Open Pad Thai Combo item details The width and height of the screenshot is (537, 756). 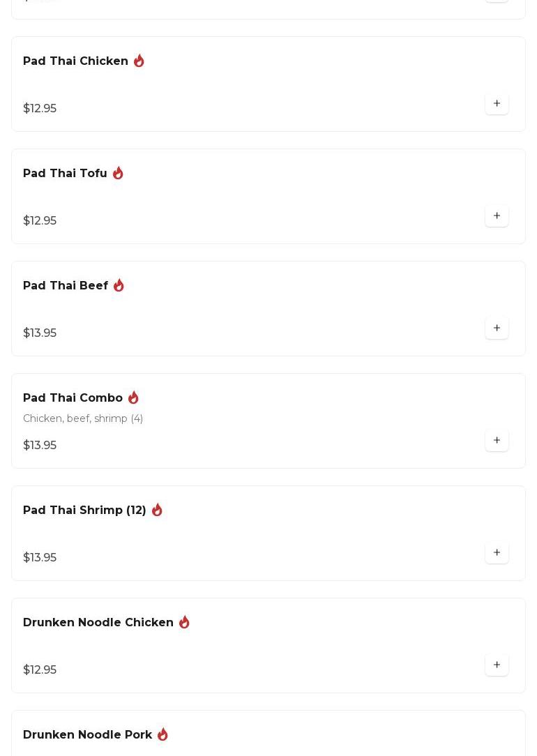click(x=73, y=398)
